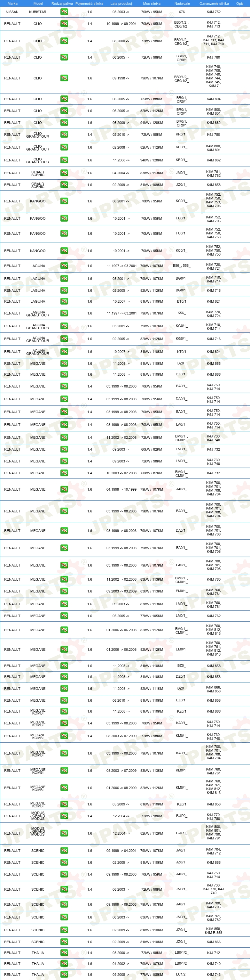Image resolution: width=250 pixels, height=980 pixels.
Task: Select the 06.2010 -> production date cell
Action: 121,700
